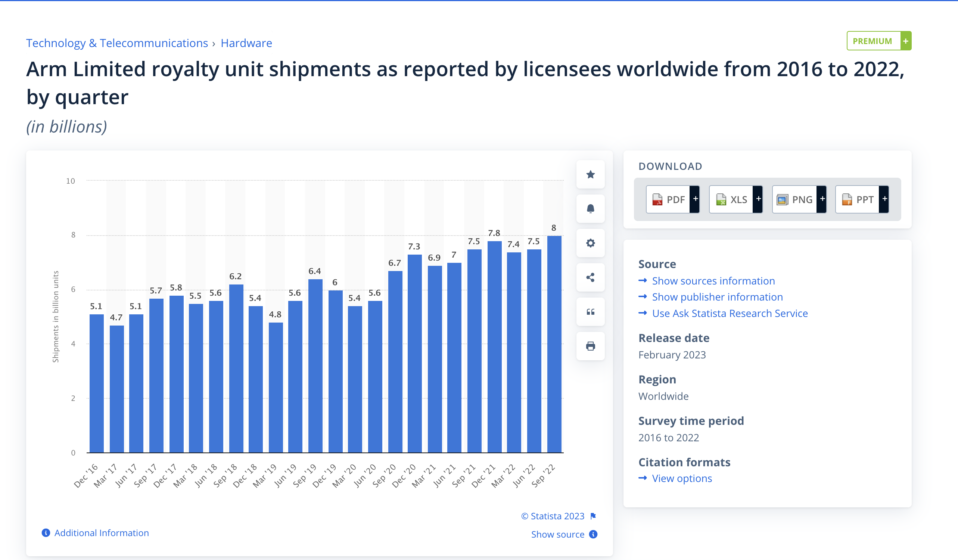Open Use Ask Statista Research Service link
Screen dimensions: 958x560
(730, 313)
